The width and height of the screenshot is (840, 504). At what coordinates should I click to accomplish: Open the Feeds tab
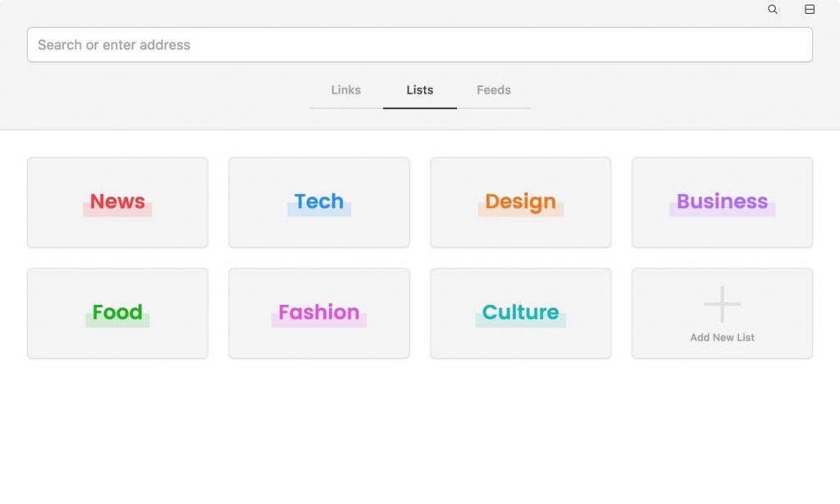click(x=493, y=90)
